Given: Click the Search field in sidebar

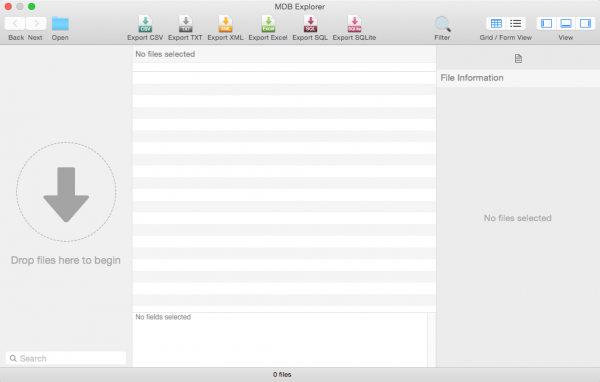Looking at the screenshot, I should click(x=66, y=358).
